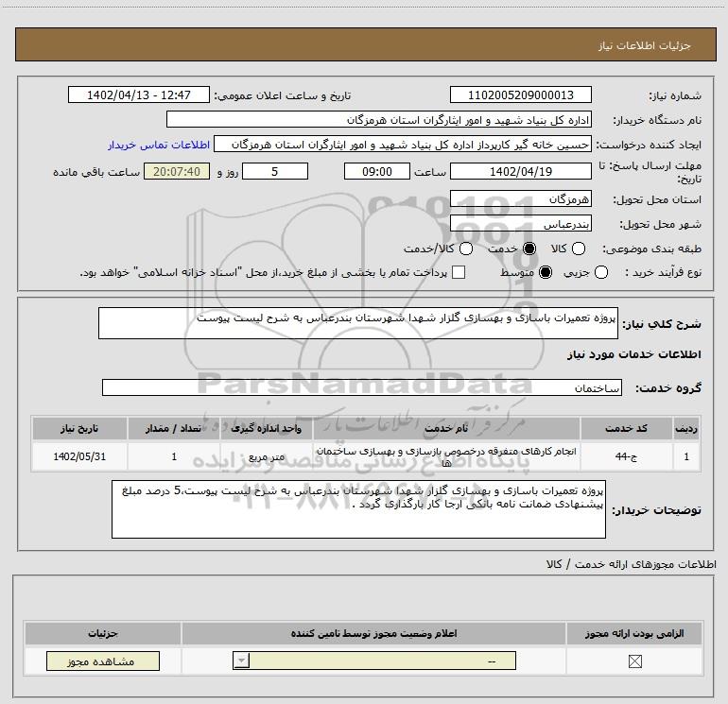Viewport: 728px width, 704px height.
Task: Click the نام خدمت column header
Action: coord(446,428)
